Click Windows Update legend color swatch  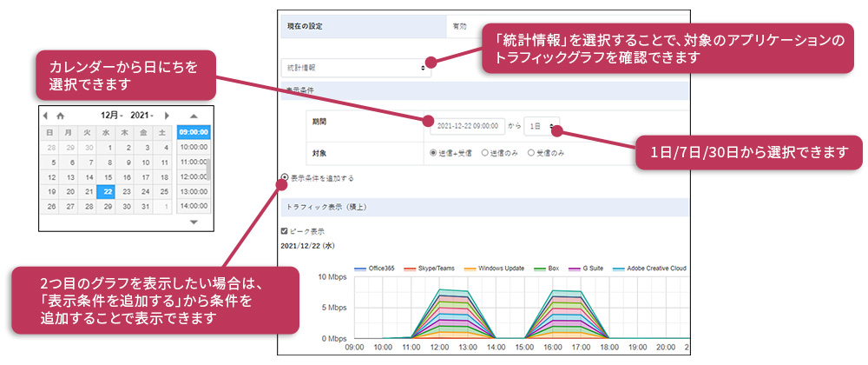point(470,269)
